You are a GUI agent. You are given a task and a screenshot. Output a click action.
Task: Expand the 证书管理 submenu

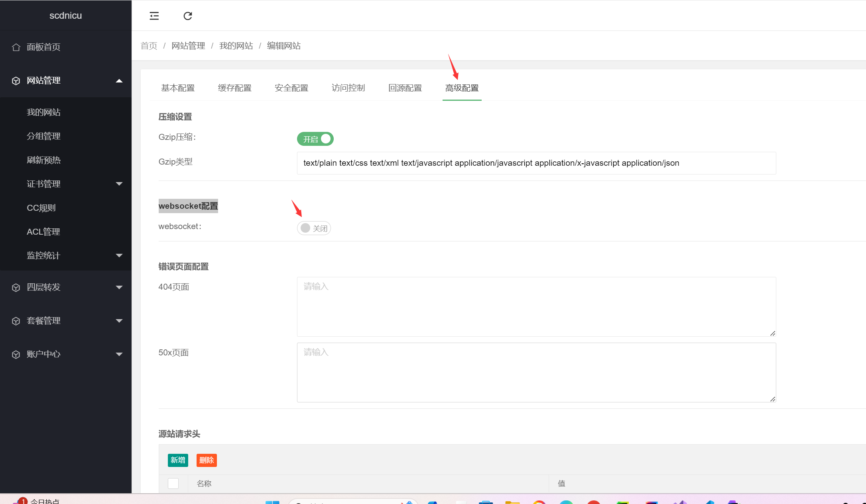119,184
